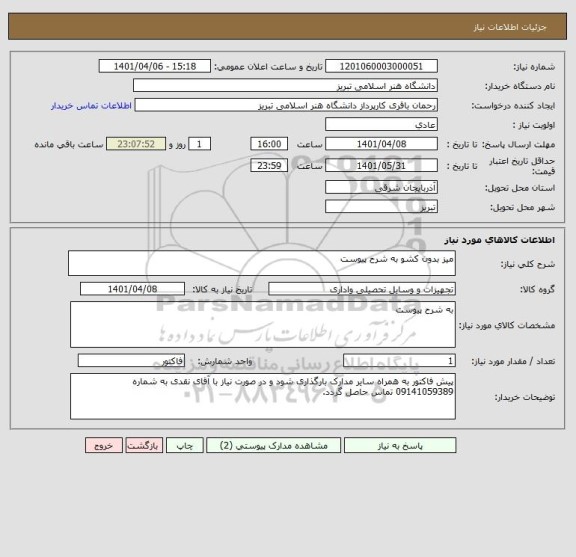576x557 pixels.
Task: Click quantity field showing 1
Action: click(x=399, y=361)
